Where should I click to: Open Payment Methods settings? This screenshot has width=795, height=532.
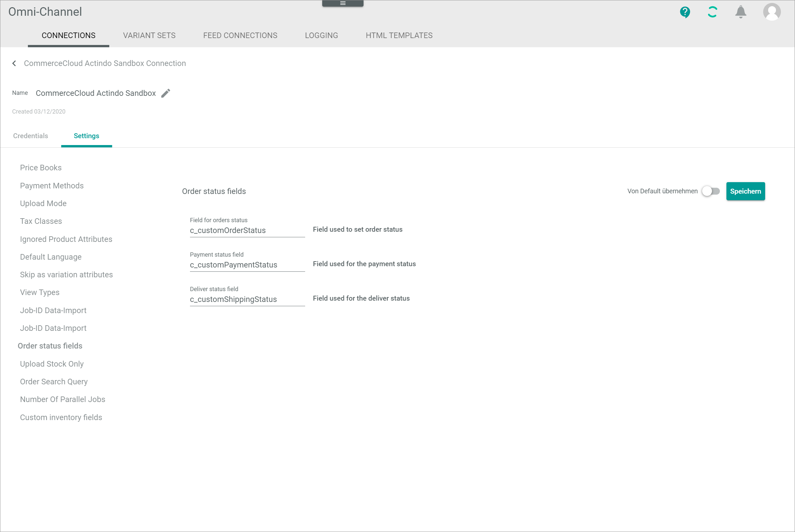point(52,185)
